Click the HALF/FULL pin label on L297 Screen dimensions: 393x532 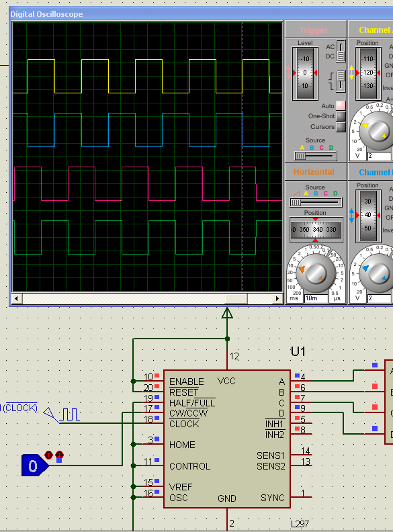click(x=192, y=403)
